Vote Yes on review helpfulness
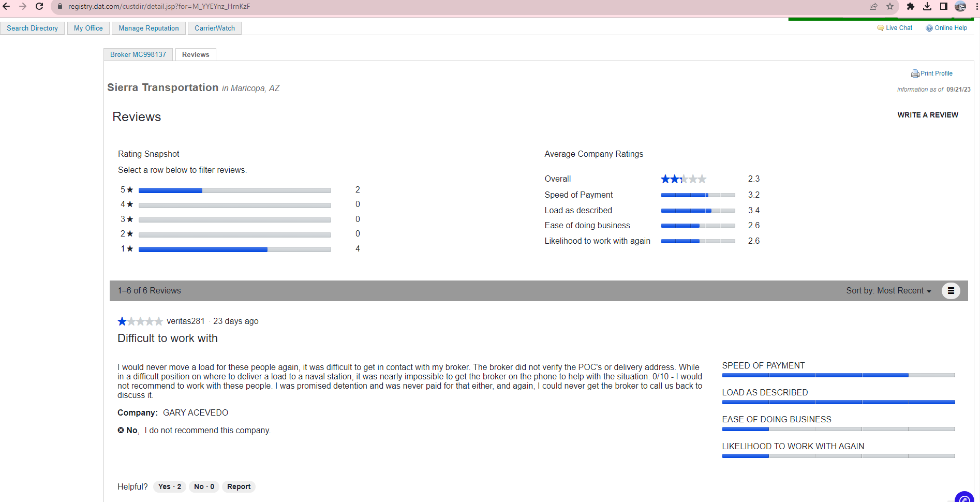The height and width of the screenshot is (502, 980). [x=170, y=486]
